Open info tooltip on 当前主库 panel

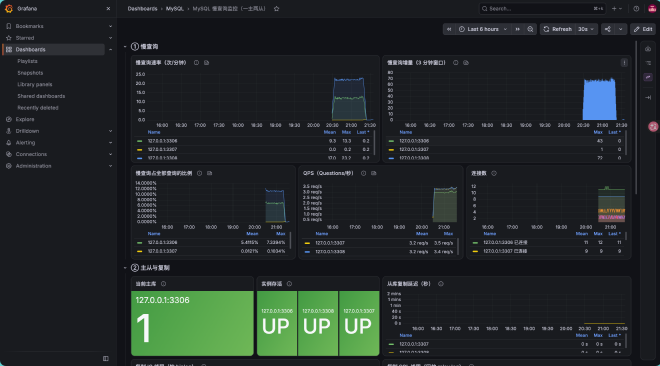[163, 284]
